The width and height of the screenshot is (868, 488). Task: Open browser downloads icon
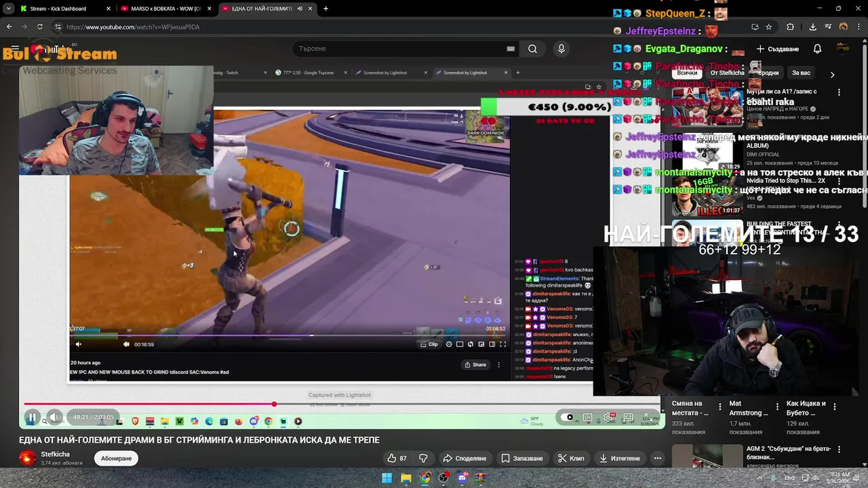[x=812, y=27]
